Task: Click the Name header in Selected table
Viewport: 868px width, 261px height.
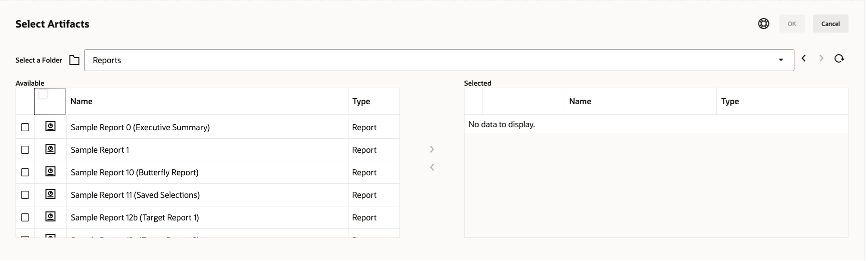Action: coord(580,101)
